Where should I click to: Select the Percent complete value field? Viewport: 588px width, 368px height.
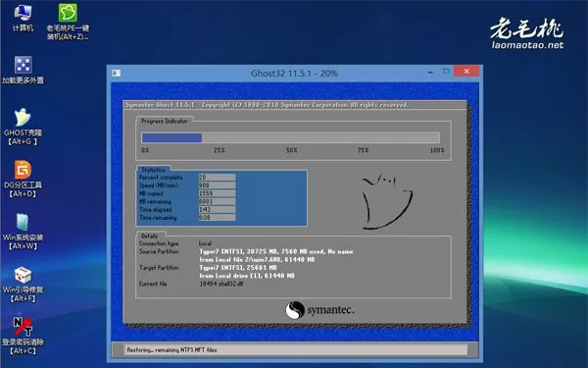tap(217, 177)
